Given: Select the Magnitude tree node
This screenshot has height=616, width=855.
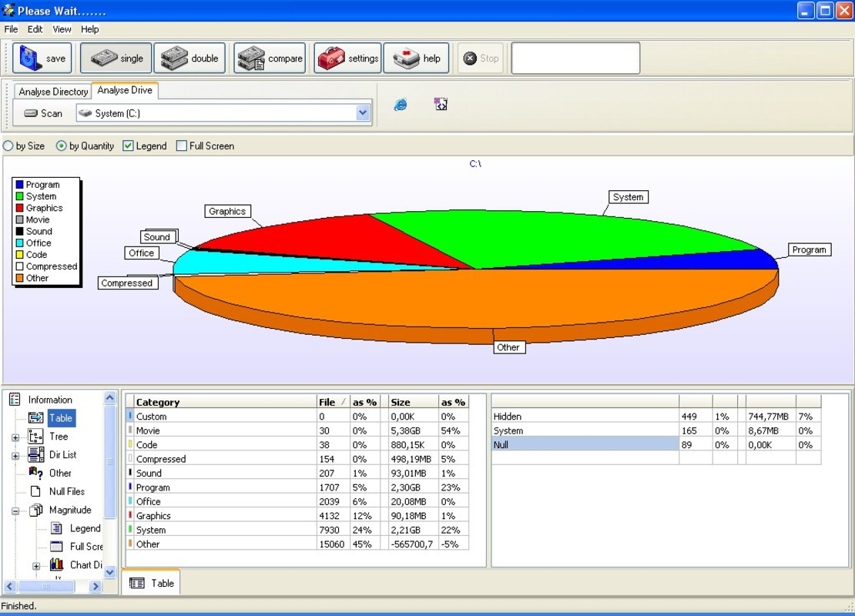Looking at the screenshot, I should point(70,510).
